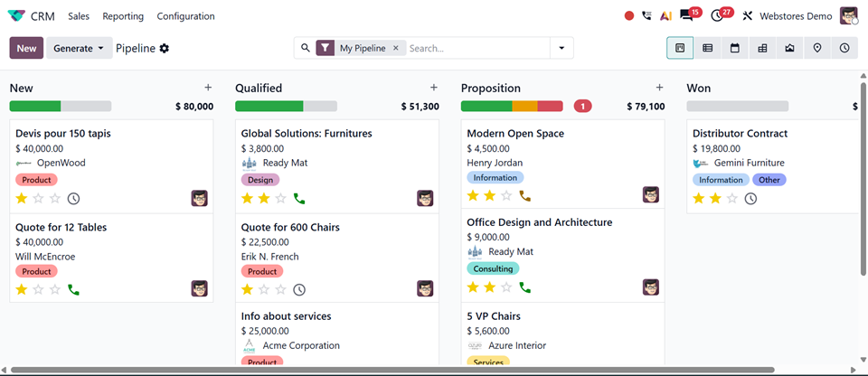
Task: Toggle second star on Quote for 600 Chairs
Action: 264,289
